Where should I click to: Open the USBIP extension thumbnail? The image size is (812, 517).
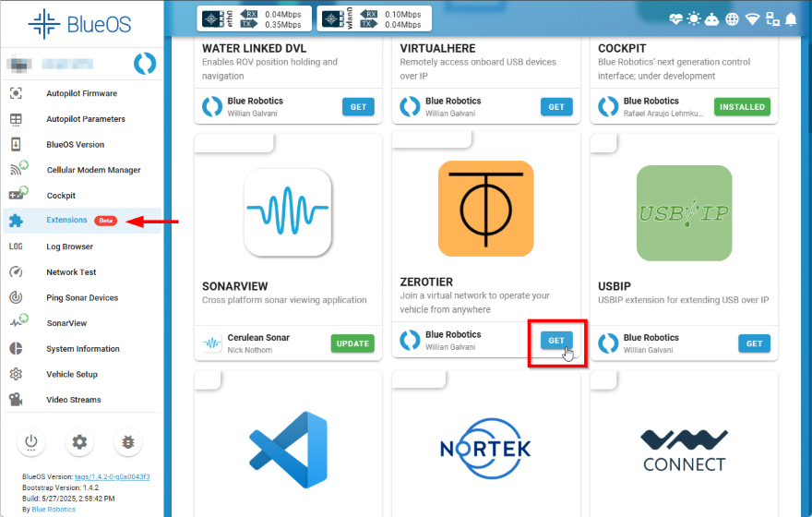tap(684, 213)
